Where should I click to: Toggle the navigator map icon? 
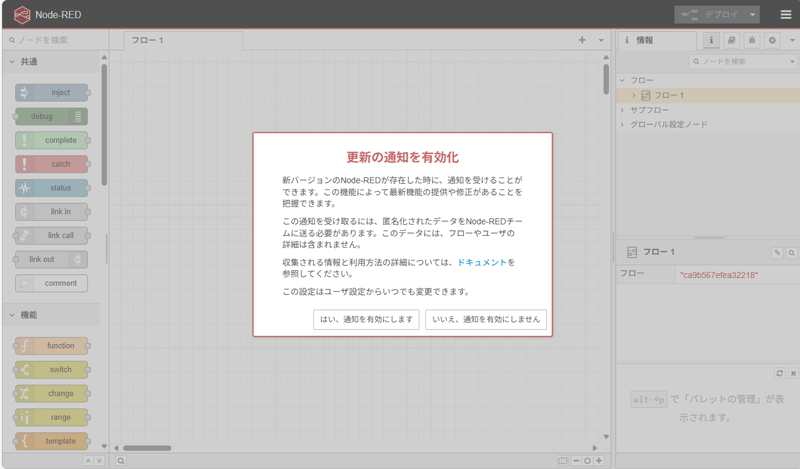(x=562, y=461)
